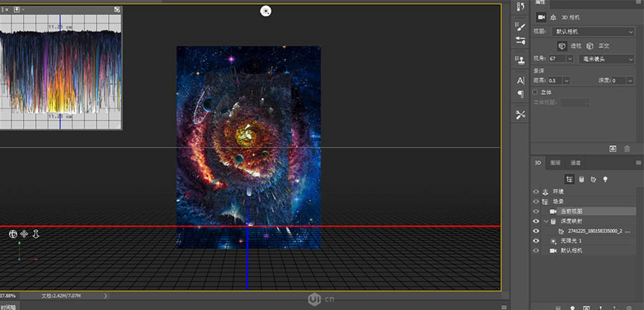Screen dimensions: 644x310
Task: Click the field of view 67 input
Action: coord(557,59)
